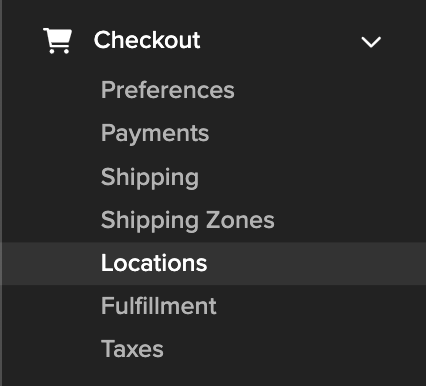This screenshot has width=426, height=386.
Task: Click the Fulfillment menu entry
Action: coord(159,306)
